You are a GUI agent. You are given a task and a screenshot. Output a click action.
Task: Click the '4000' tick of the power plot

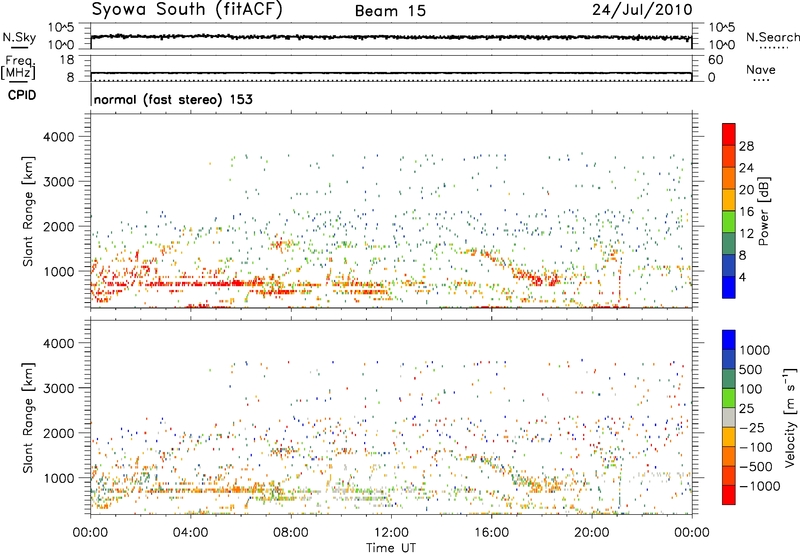(58, 137)
